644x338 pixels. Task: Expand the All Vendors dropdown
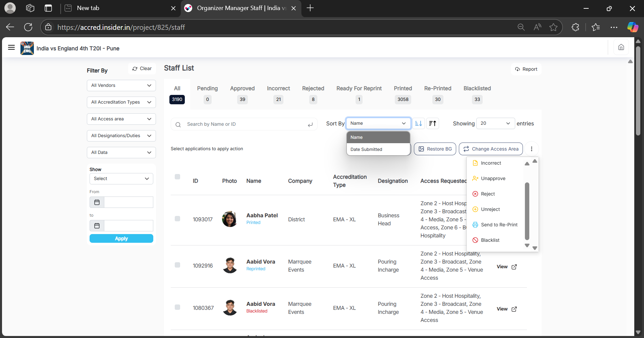coord(121,86)
